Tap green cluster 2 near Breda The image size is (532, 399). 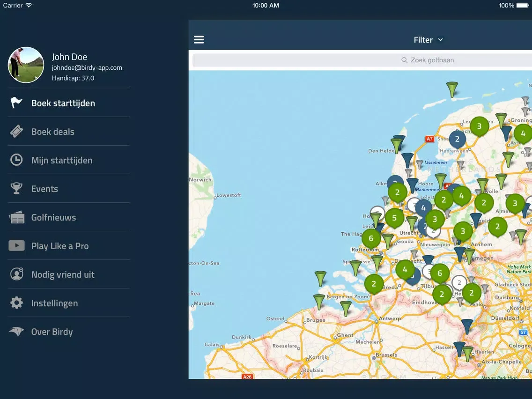tap(374, 284)
